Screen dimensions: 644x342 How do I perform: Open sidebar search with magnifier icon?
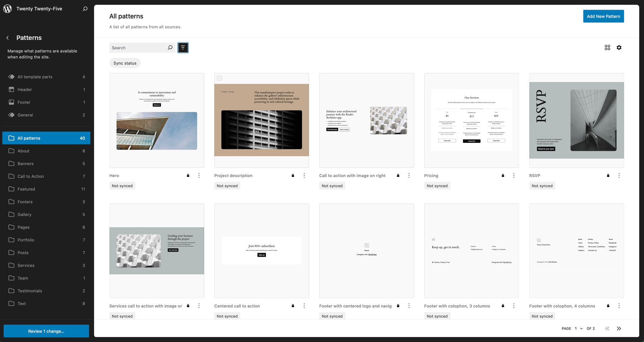[x=85, y=9]
